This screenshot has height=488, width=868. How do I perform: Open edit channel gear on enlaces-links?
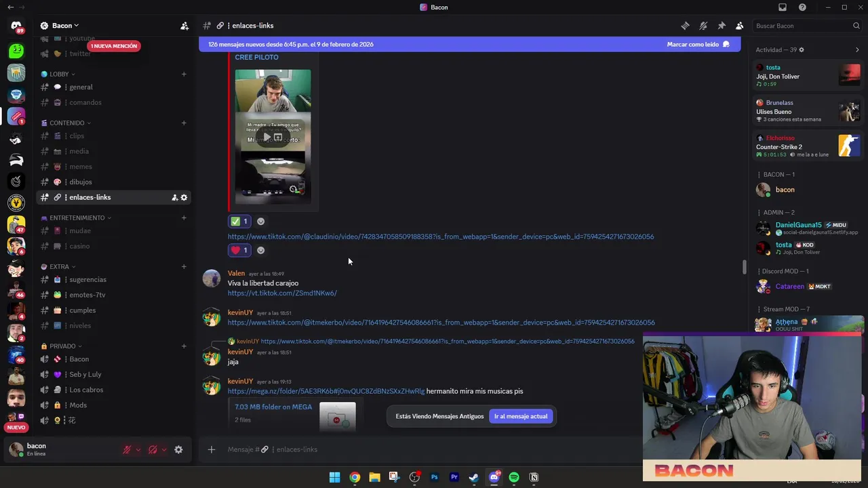[184, 197]
